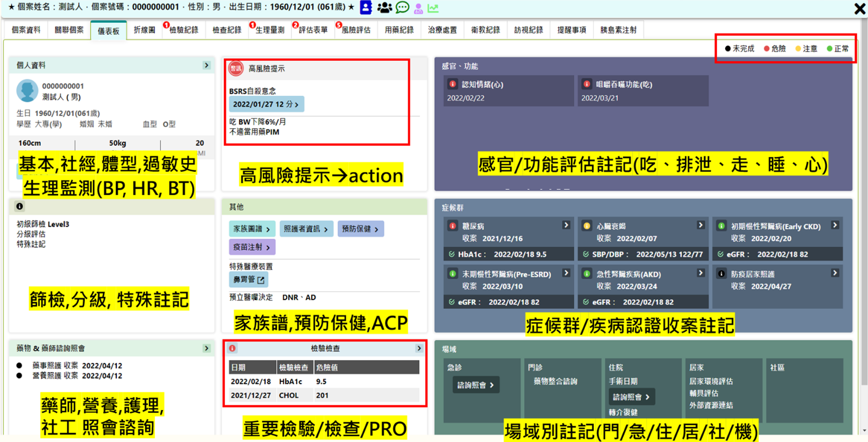868x442 pixels.
Task: Click the red status icon on 糖尿病 card
Action: pyautogui.click(x=452, y=226)
